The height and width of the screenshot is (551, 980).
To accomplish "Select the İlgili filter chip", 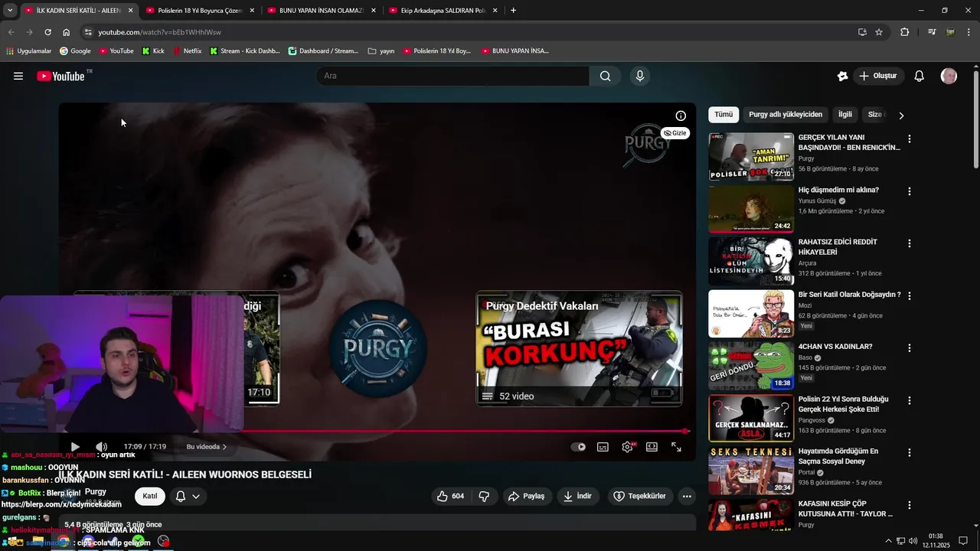I will pyautogui.click(x=845, y=115).
